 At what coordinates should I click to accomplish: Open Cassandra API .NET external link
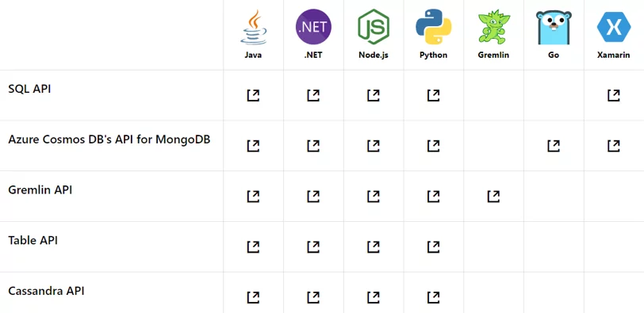click(313, 297)
